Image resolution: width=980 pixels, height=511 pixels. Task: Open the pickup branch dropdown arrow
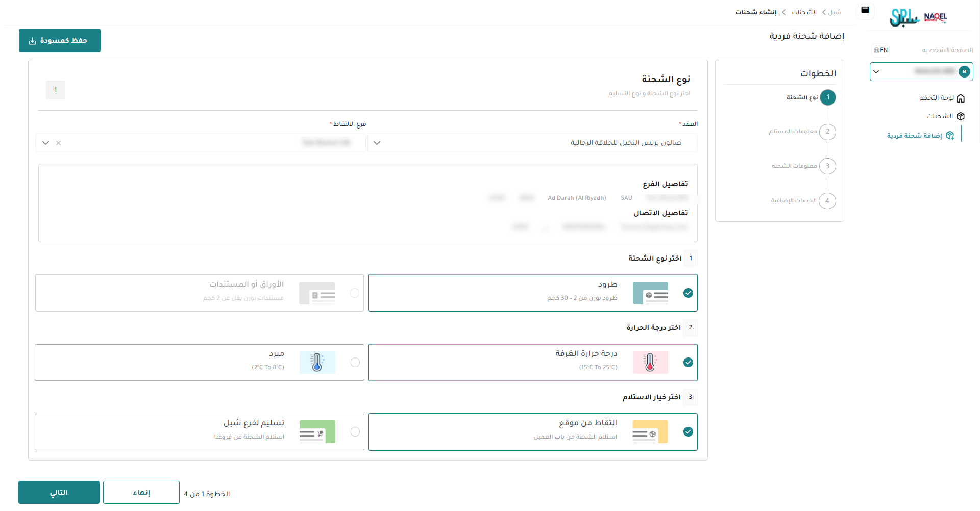[x=45, y=143]
